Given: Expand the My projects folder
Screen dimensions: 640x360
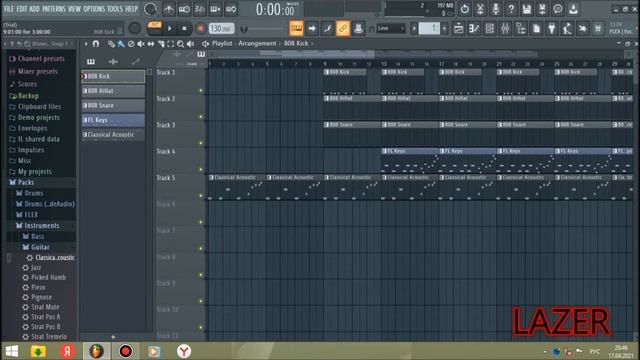Looking at the screenshot, I should click(35, 172).
